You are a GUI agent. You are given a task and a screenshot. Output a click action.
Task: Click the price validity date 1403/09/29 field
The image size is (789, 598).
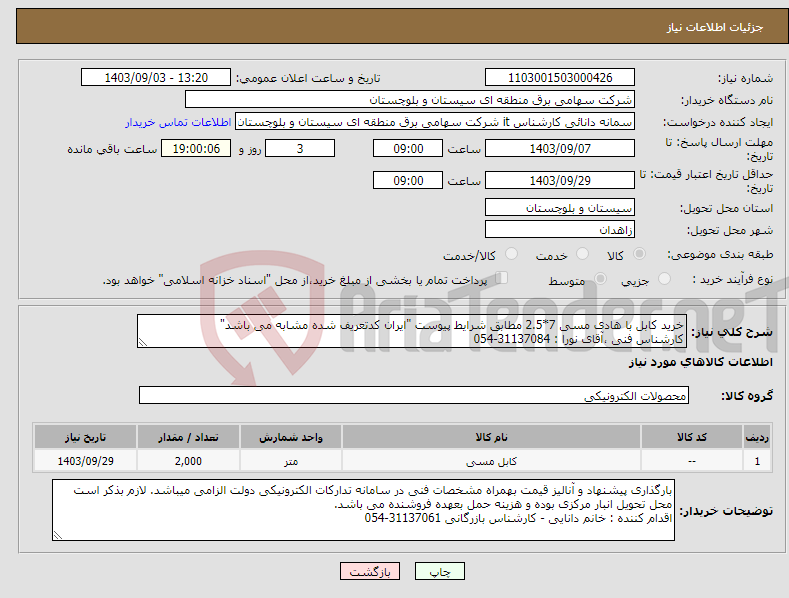(560, 180)
